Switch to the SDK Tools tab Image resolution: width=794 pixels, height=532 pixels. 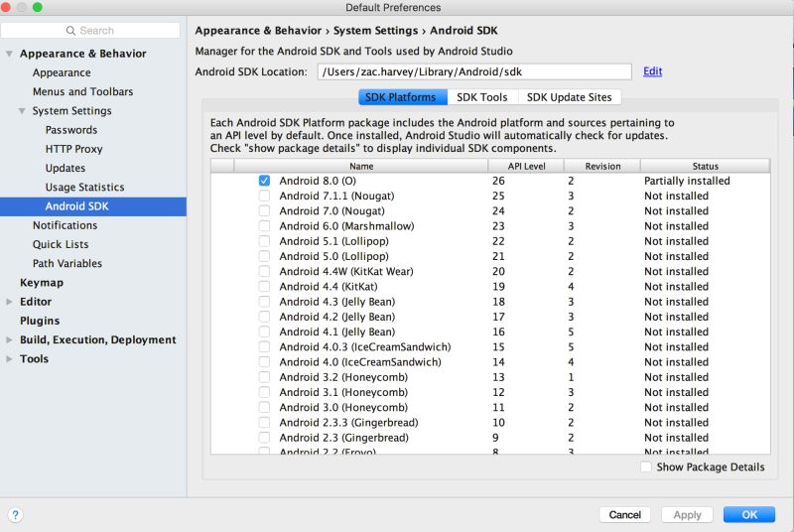coord(482,97)
